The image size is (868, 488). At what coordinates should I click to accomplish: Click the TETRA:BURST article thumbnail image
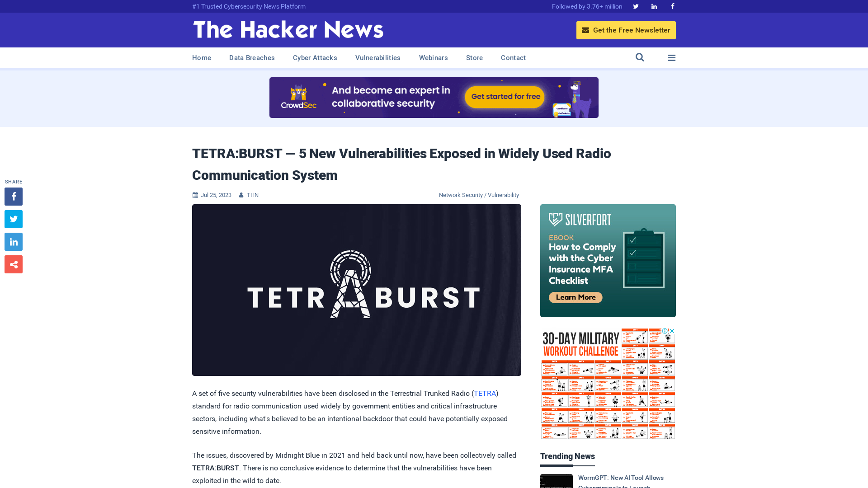pos(357,290)
